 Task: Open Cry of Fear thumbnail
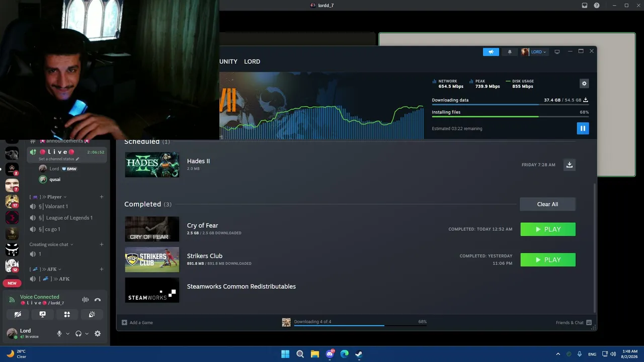[152, 229]
